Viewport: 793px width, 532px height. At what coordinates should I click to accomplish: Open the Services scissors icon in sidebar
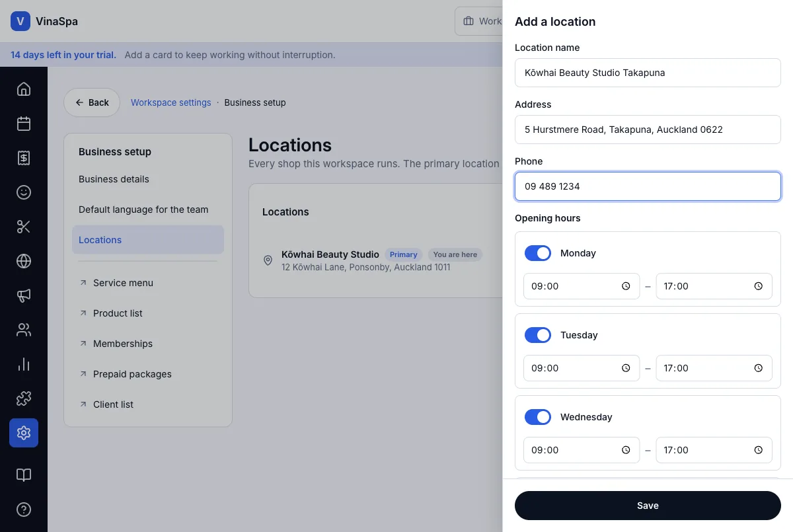tap(24, 227)
